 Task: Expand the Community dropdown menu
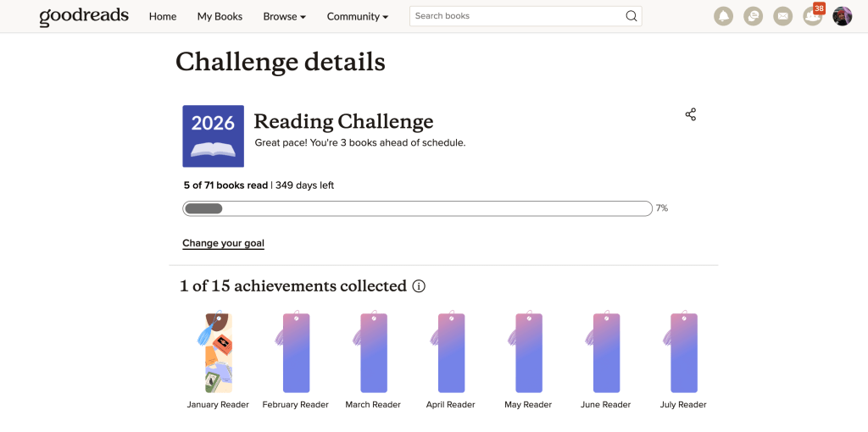click(x=357, y=16)
